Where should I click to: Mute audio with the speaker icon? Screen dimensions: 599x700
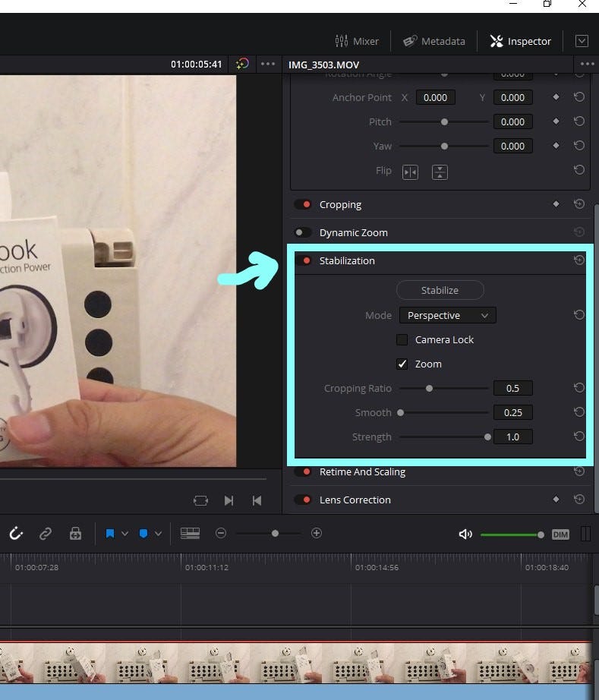[x=465, y=534]
